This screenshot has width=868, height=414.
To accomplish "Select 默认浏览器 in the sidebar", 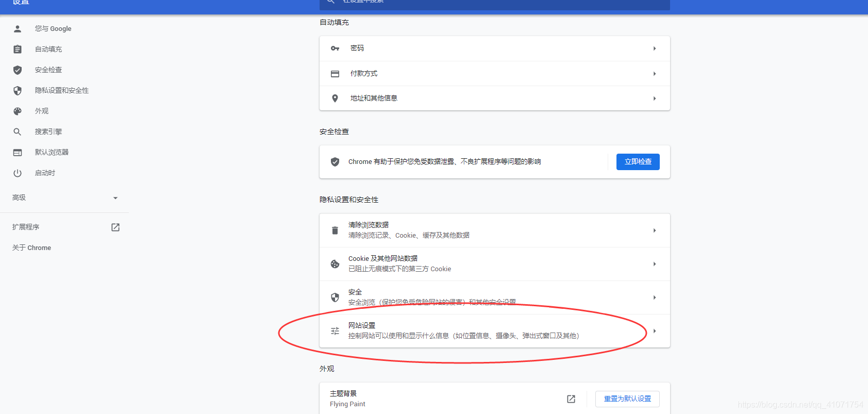I will [x=52, y=153].
